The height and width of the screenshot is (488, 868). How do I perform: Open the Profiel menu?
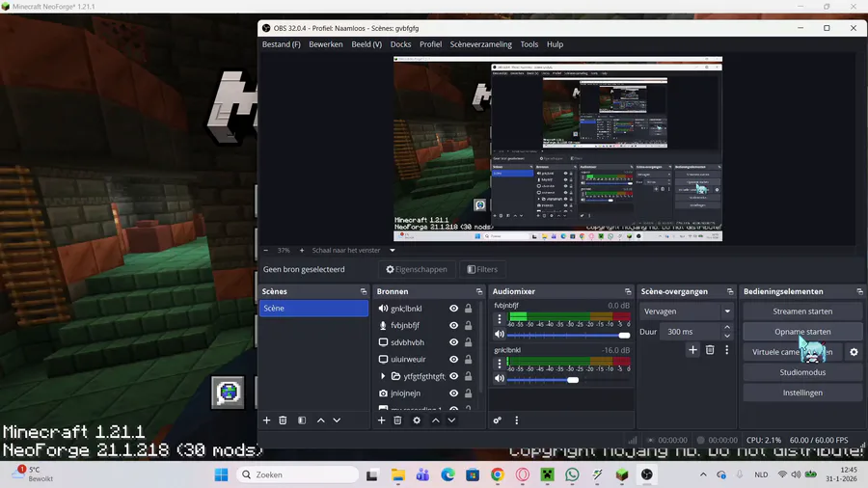pos(431,44)
